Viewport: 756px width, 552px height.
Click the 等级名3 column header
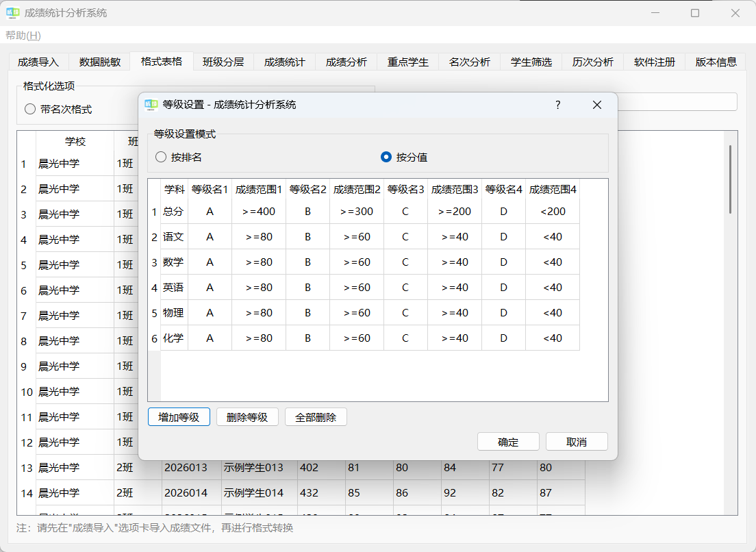(x=405, y=189)
